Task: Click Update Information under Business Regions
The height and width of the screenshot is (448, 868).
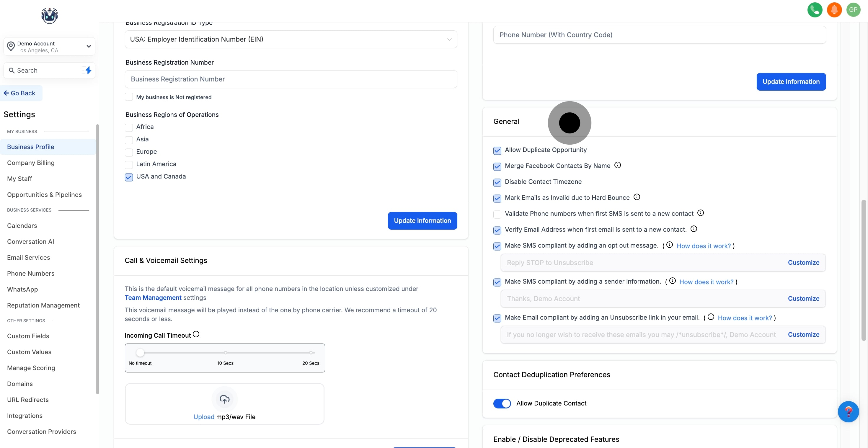Action: point(422,221)
